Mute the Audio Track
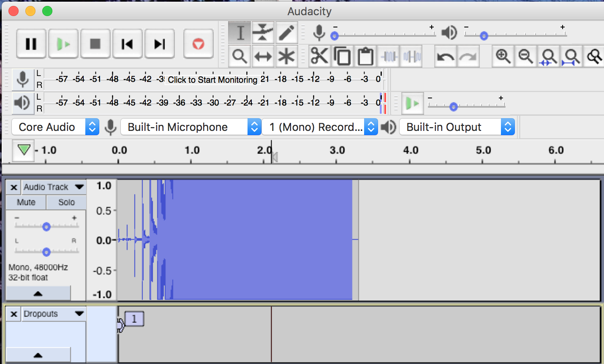The height and width of the screenshot is (364, 604). 26,202
